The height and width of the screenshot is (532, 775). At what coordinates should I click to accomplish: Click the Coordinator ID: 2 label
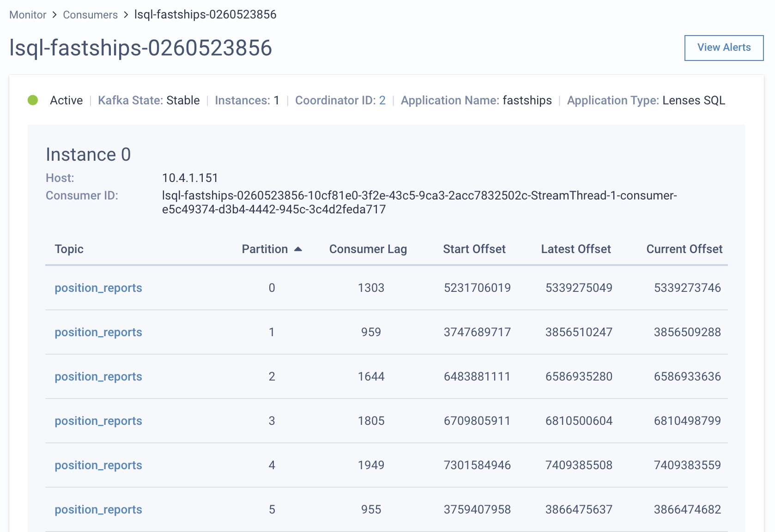tap(340, 100)
